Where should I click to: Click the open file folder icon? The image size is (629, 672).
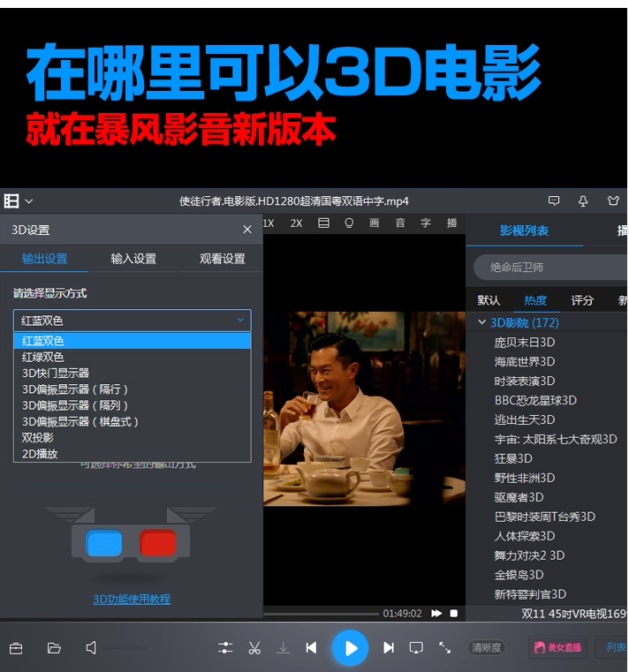[x=54, y=648]
